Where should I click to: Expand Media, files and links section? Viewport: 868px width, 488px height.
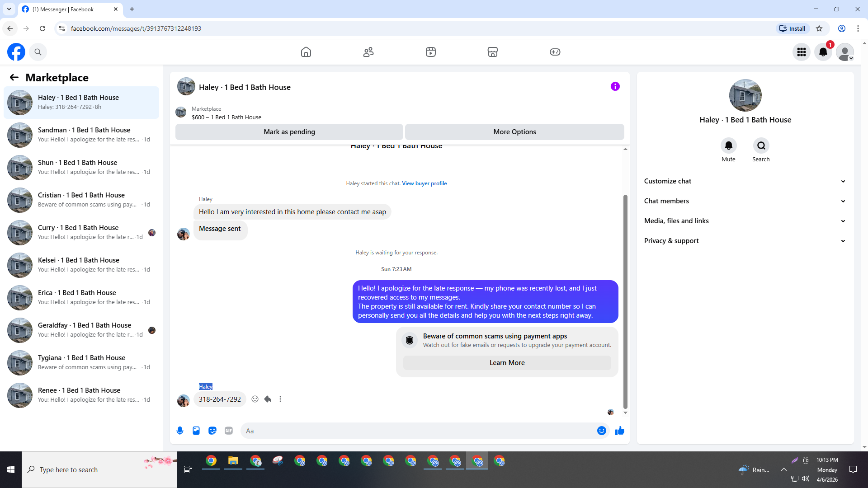pos(745,221)
